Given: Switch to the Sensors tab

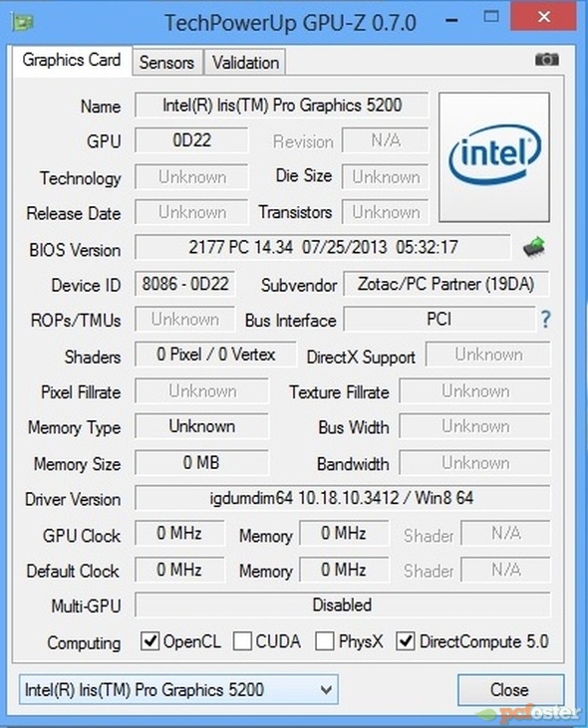Looking at the screenshot, I should tap(167, 62).
